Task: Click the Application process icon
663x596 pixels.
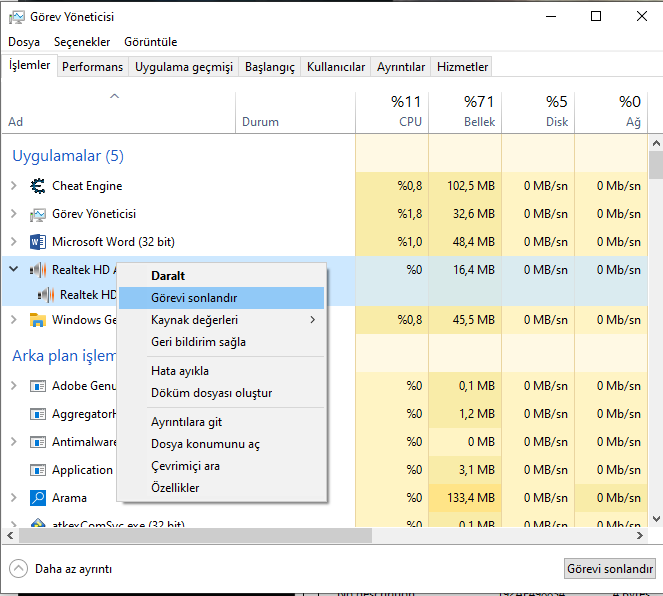Action: click(38, 470)
